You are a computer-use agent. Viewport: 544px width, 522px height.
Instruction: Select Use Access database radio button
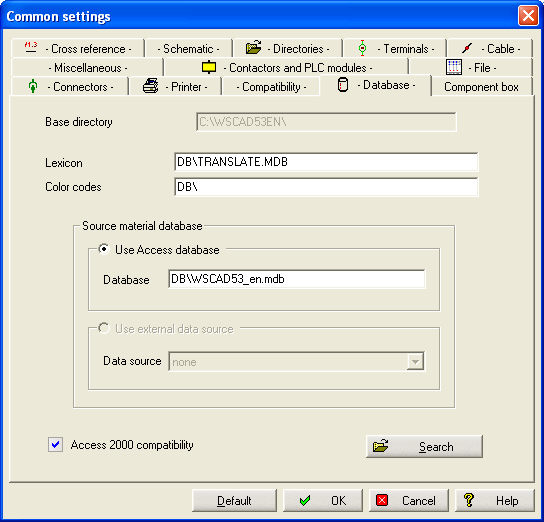pos(103,249)
